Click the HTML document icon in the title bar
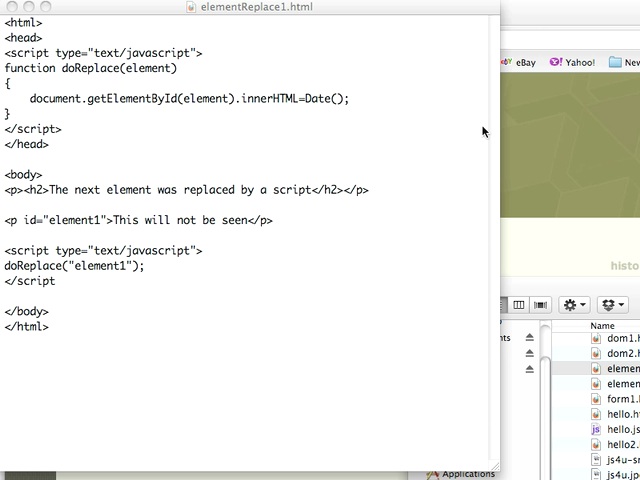The height and width of the screenshot is (480, 640). [x=191, y=7]
